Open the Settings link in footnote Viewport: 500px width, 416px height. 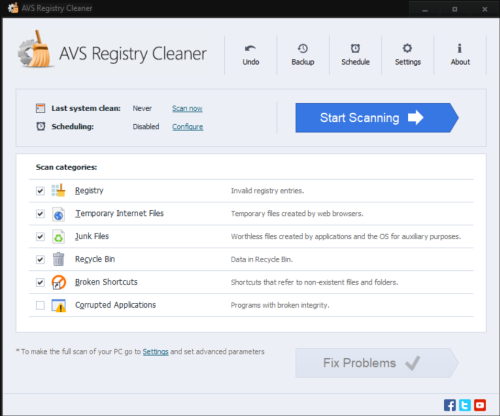(156, 352)
